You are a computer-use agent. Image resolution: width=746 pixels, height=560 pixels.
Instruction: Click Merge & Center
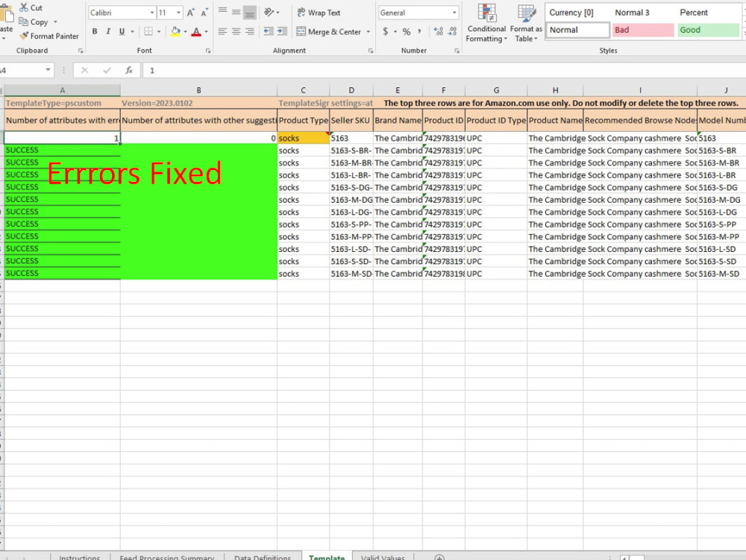329,32
